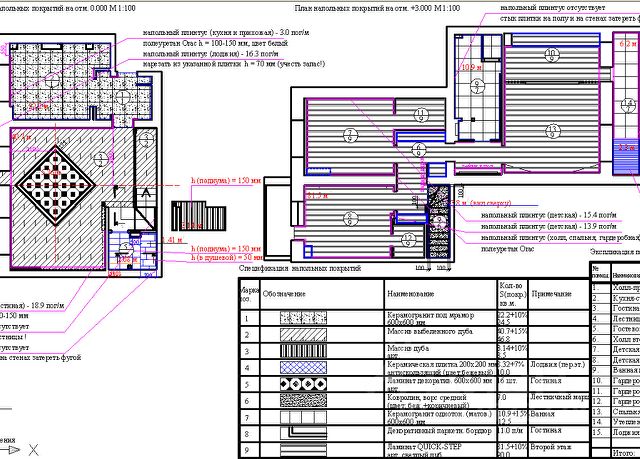Image resolution: width=640 pixels, height=459 pixels.
Task: Click the horizontal-line laminate sample in row 9
Action: click(303, 450)
